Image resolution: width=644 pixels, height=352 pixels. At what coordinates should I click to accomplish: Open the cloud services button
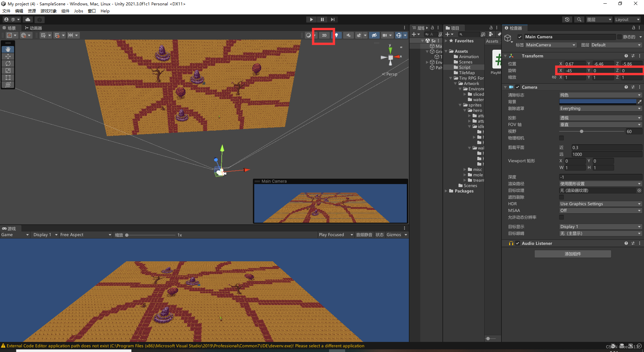(x=28, y=19)
